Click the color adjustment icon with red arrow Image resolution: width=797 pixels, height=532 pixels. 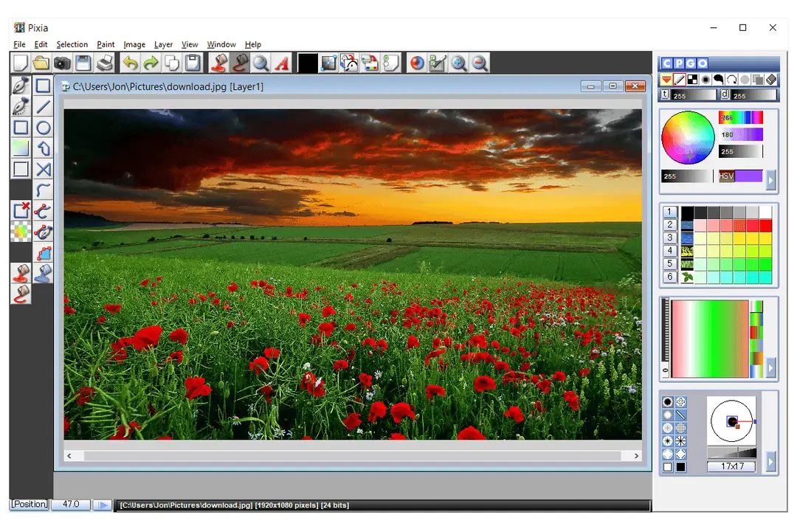coord(370,63)
